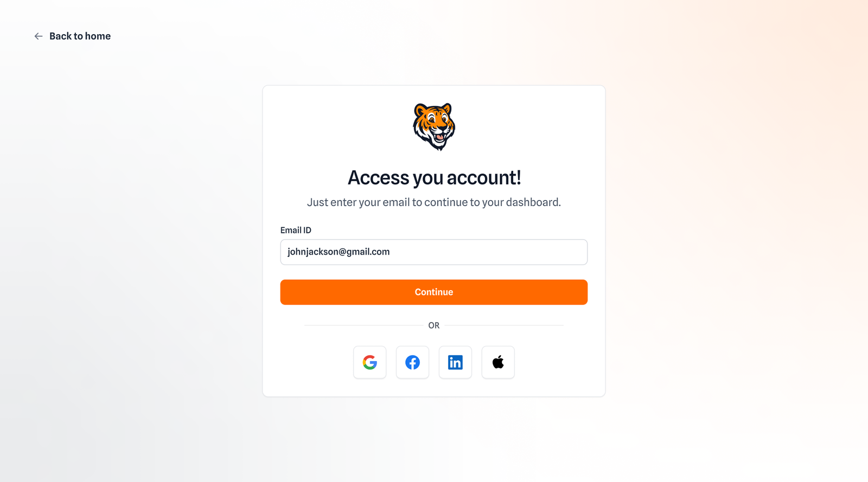Click the tiger mascot logo
This screenshot has width=868, height=482.
click(x=434, y=127)
